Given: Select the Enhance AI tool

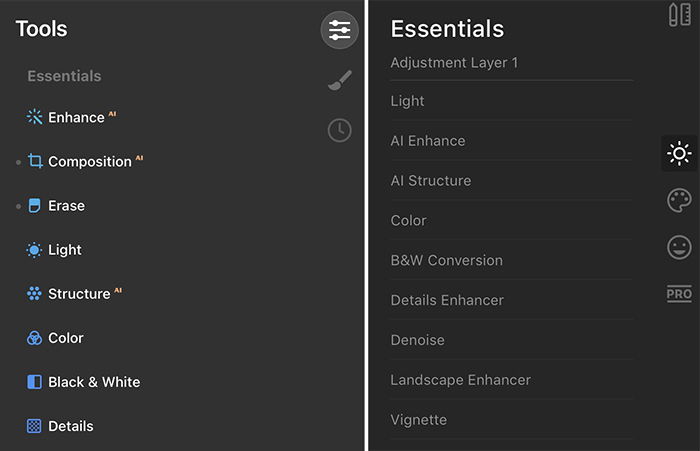Looking at the screenshot, I should coord(71,117).
